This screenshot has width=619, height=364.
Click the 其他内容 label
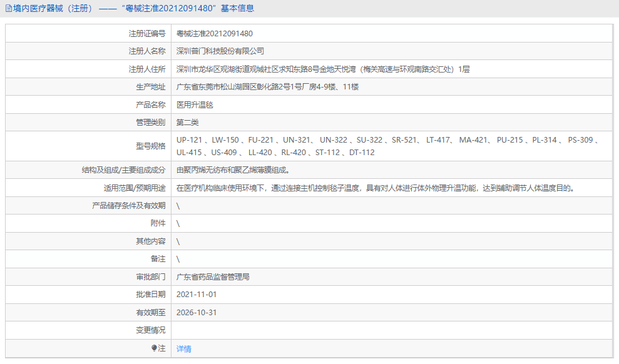[150, 241]
